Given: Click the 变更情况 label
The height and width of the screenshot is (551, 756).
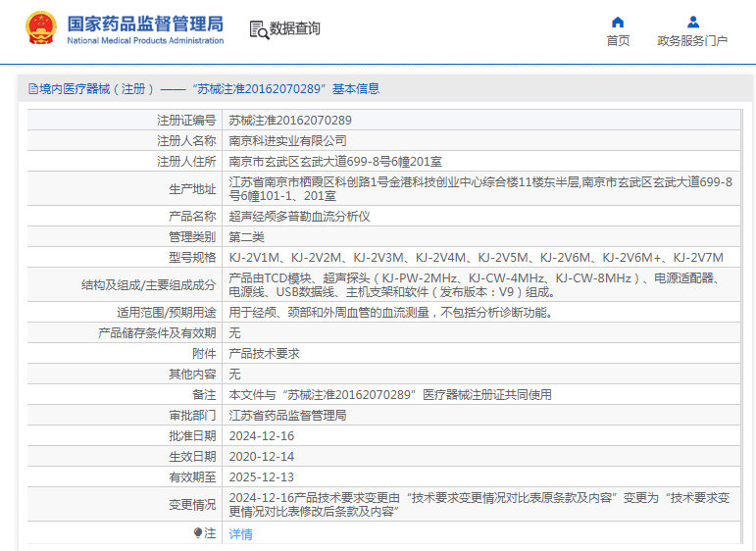Looking at the screenshot, I should [x=192, y=505].
